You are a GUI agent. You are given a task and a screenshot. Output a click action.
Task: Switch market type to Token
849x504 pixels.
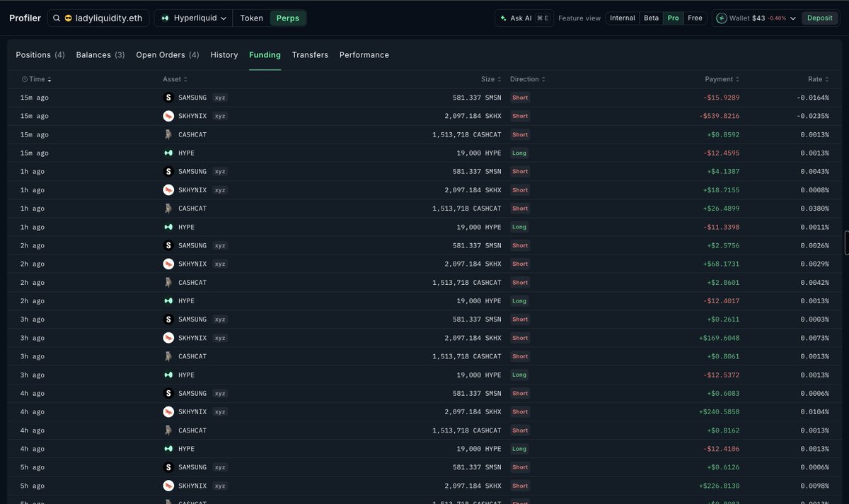point(251,18)
